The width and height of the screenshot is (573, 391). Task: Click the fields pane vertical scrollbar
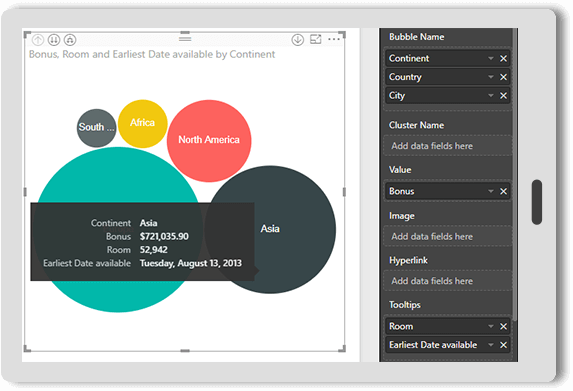(515, 175)
